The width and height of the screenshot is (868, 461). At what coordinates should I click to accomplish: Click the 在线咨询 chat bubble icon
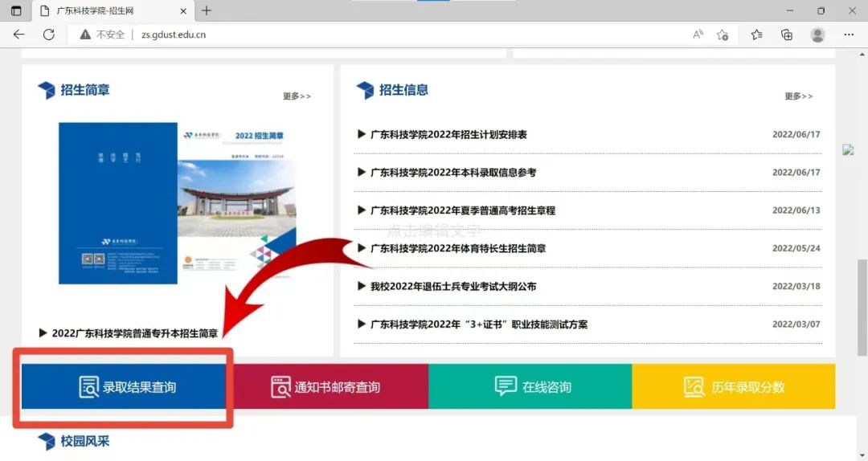click(506, 386)
